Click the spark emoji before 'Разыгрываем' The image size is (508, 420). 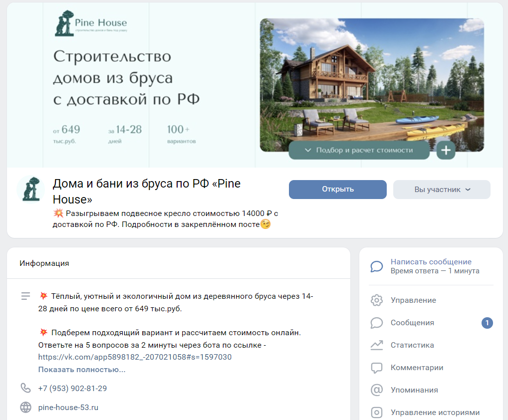click(58, 213)
